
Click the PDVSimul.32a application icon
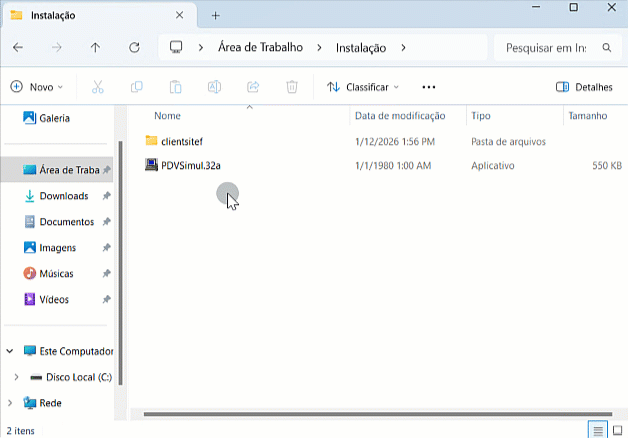151,165
